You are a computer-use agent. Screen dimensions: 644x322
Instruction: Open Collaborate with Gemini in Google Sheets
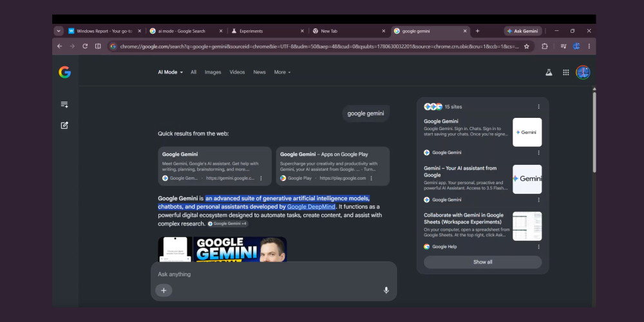click(466, 225)
